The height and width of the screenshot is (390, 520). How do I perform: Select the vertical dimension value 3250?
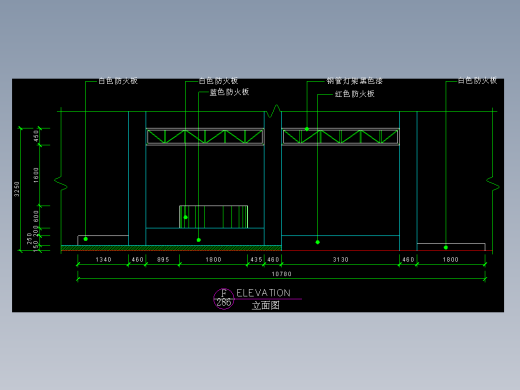[17, 189]
